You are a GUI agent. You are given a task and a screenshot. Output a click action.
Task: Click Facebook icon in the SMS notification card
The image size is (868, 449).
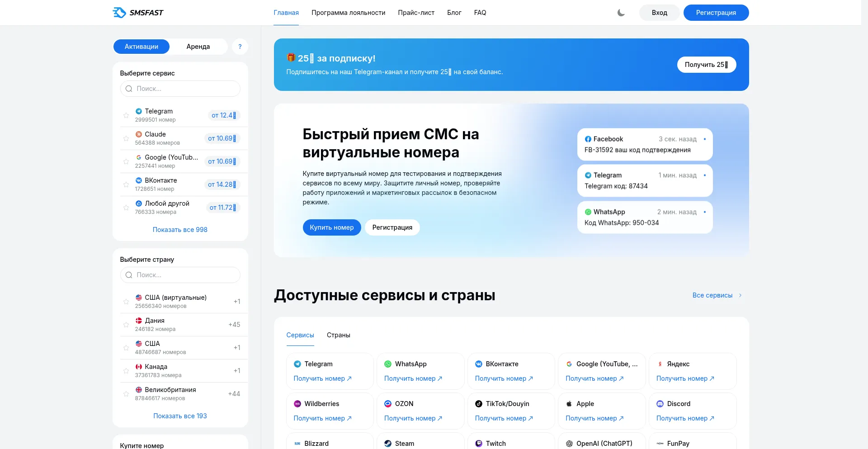(588, 139)
